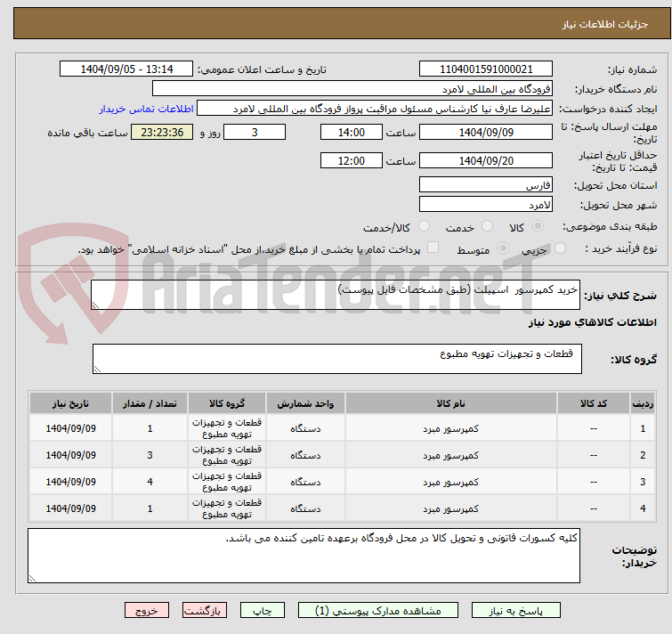The image size is (672, 634).
Task: Click the تعداد / مقدار column header
Action: pyautogui.click(x=150, y=403)
